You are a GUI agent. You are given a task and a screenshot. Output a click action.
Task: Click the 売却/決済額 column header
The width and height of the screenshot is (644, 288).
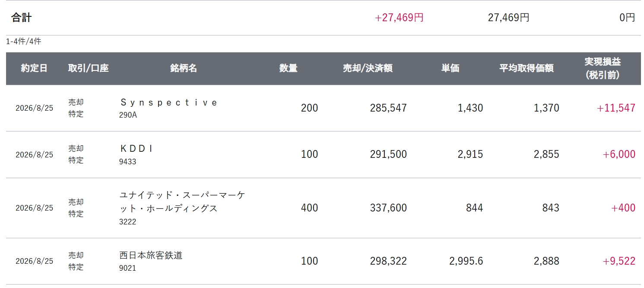click(368, 68)
